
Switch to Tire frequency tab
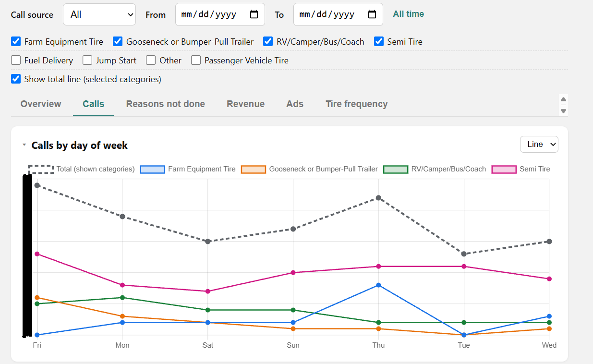click(357, 104)
